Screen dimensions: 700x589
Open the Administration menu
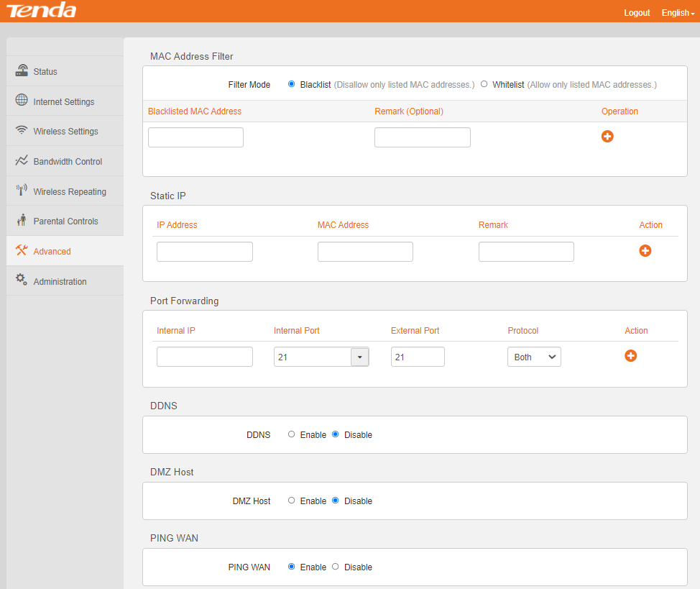click(x=65, y=281)
